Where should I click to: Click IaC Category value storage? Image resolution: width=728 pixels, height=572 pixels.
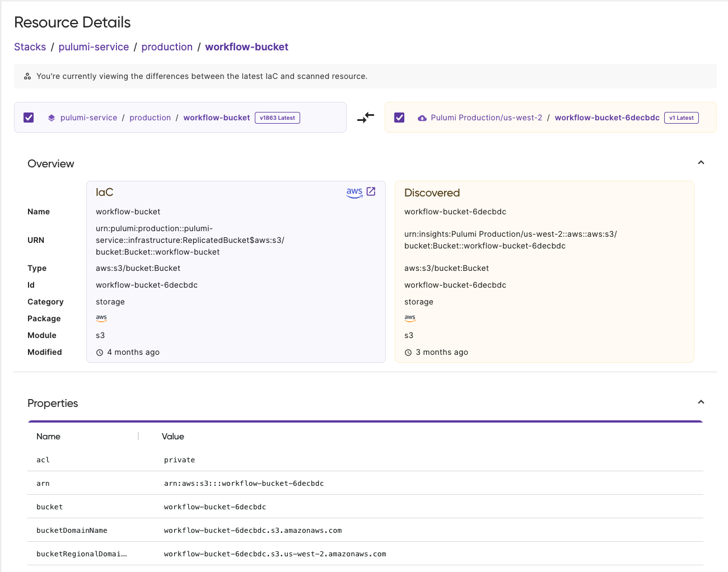click(110, 302)
